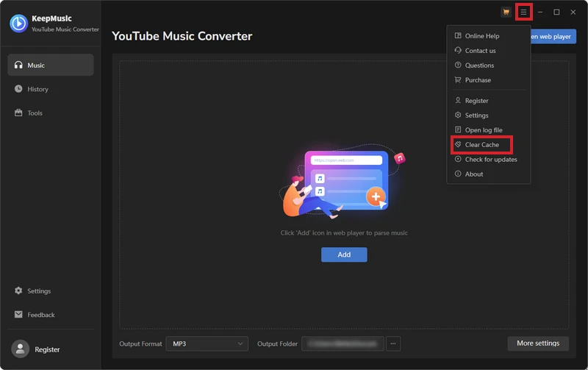Click the user avatar icon at bottom left
588x370 pixels.
pyautogui.click(x=21, y=349)
